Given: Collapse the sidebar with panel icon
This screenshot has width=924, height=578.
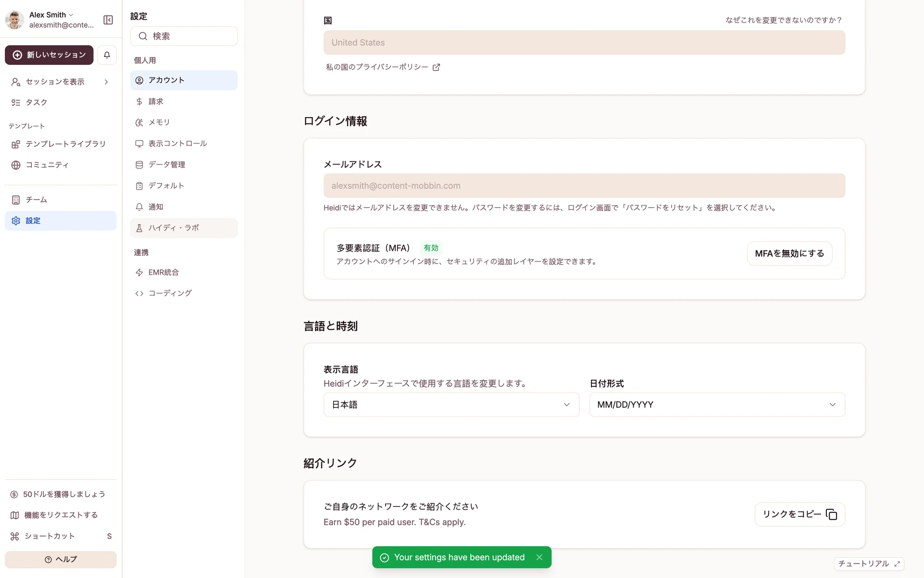Looking at the screenshot, I should (x=108, y=20).
